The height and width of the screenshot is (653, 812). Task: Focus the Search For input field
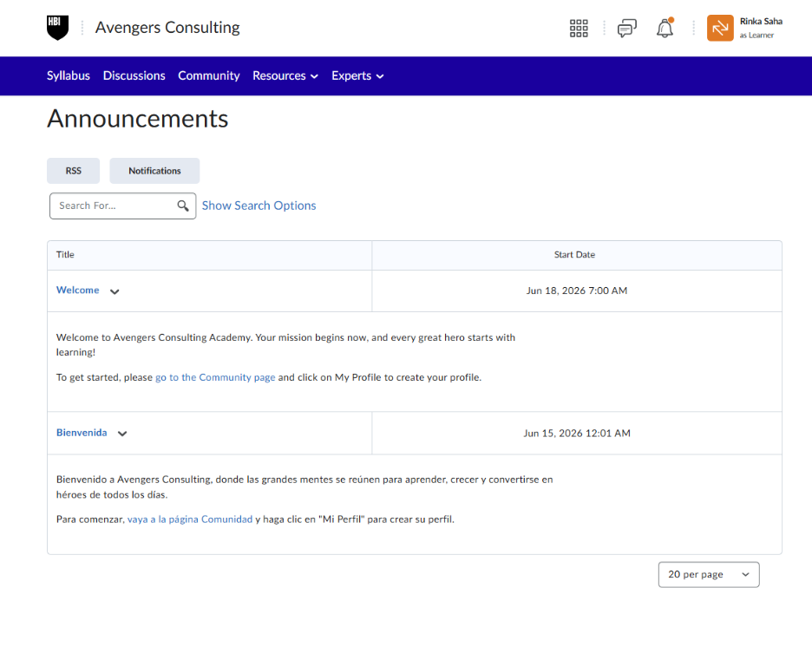pyautogui.click(x=122, y=206)
